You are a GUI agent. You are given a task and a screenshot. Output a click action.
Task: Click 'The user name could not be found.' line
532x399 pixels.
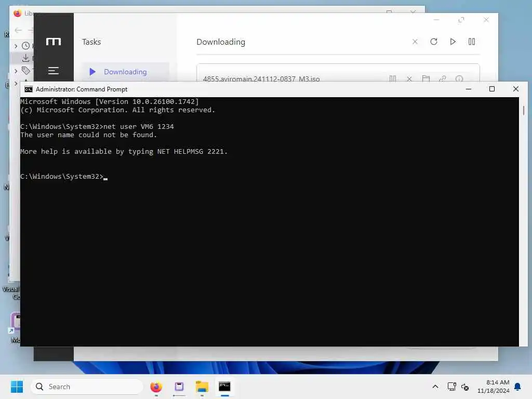88,135
